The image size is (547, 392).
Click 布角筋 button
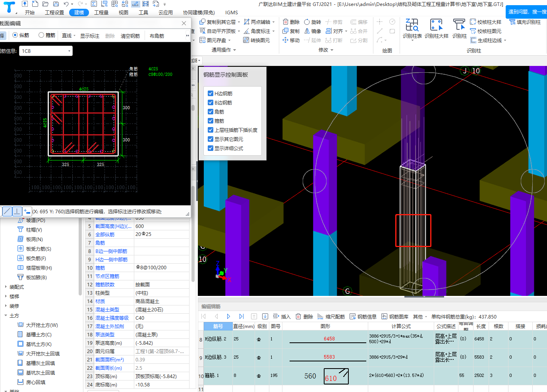(157, 36)
